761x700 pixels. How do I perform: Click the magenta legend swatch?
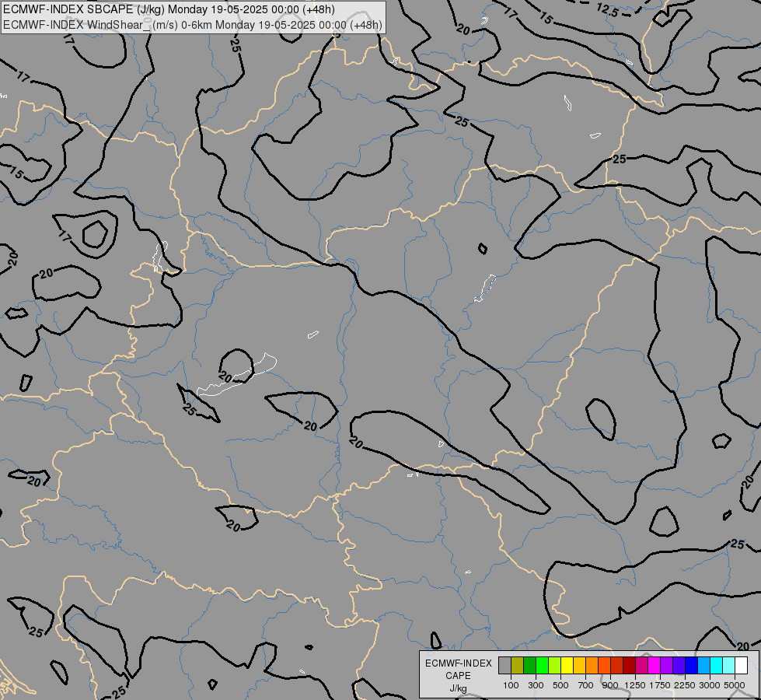point(655,665)
